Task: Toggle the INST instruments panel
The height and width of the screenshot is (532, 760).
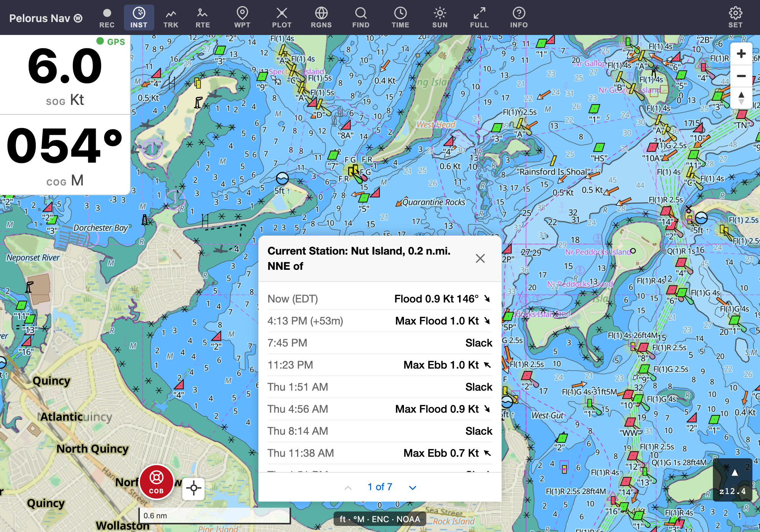Action: tap(139, 18)
